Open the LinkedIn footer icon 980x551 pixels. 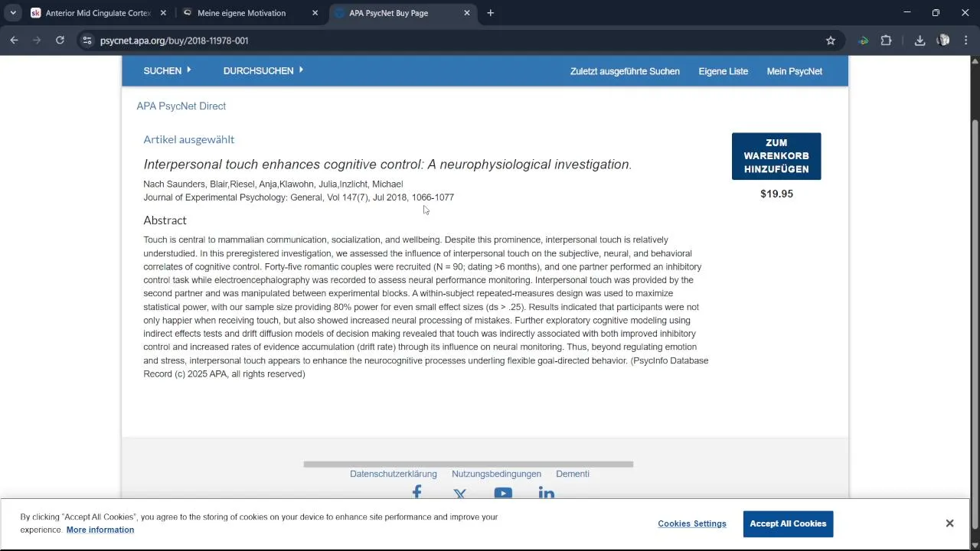click(546, 494)
